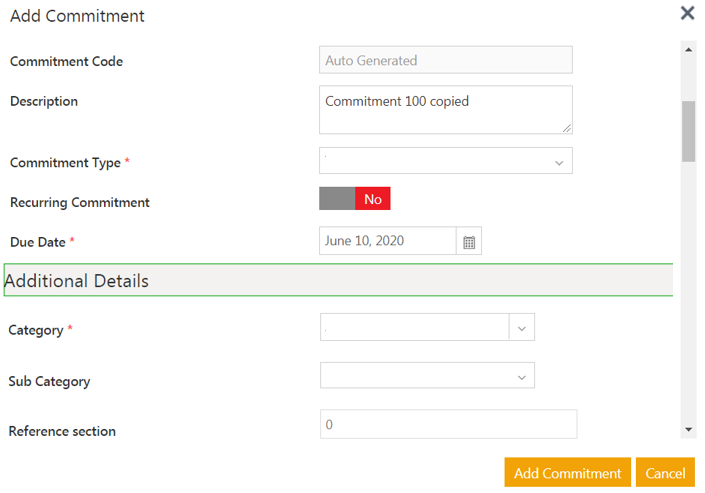Screen dimensions: 705x493
Task: Click the Reference section label
Action: pyautogui.click(x=62, y=431)
